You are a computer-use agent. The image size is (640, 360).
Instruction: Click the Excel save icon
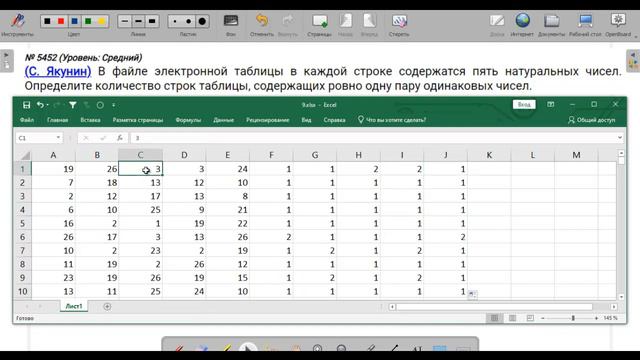27,105
